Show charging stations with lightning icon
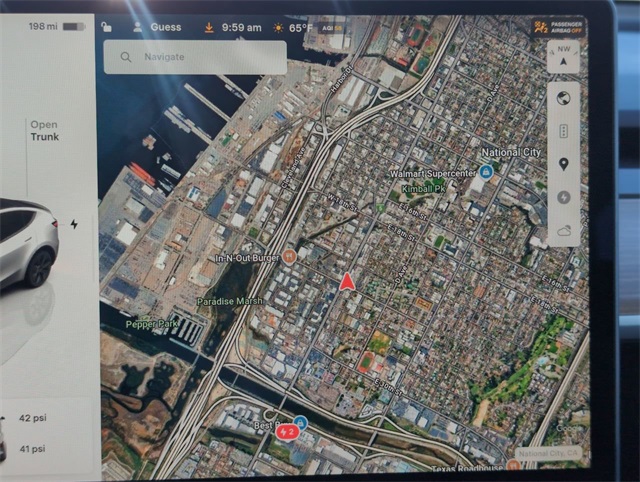Viewport: 640px width, 482px height. tap(564, 198)
